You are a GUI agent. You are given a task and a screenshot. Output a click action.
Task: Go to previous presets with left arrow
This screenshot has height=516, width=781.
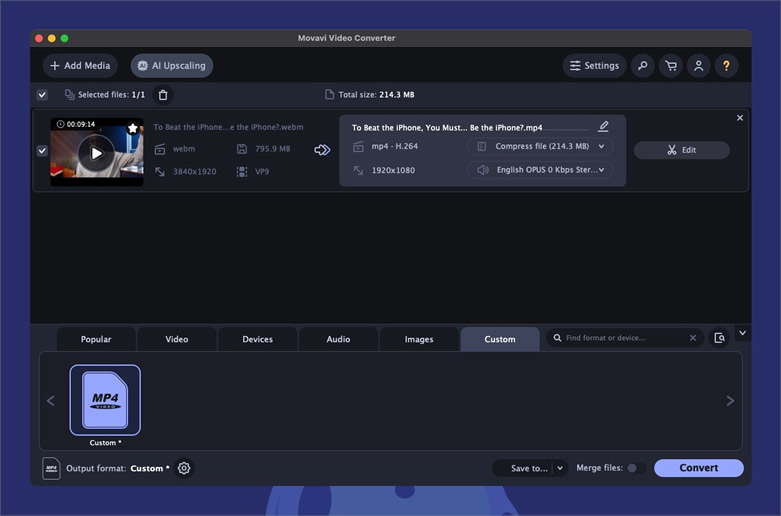coord(50,400)
